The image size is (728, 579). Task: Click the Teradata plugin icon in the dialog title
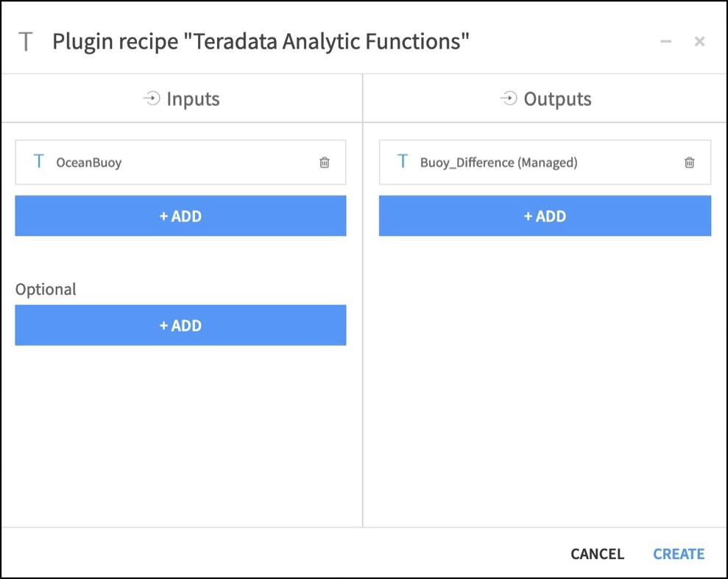[26, 41]
